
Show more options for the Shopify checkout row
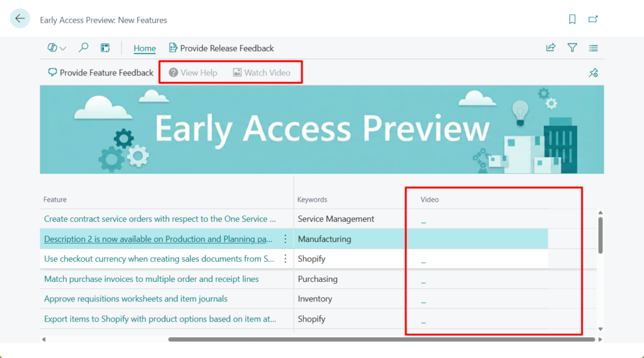286,259
